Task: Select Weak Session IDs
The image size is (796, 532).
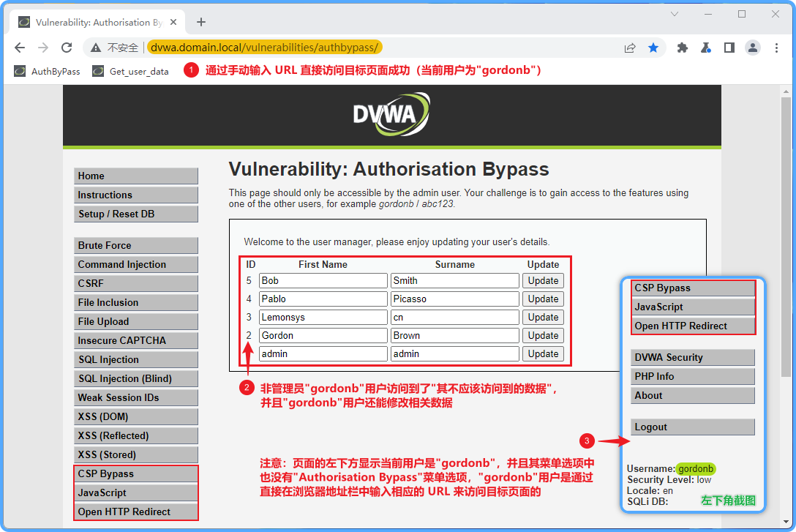Action: [135, 397]
